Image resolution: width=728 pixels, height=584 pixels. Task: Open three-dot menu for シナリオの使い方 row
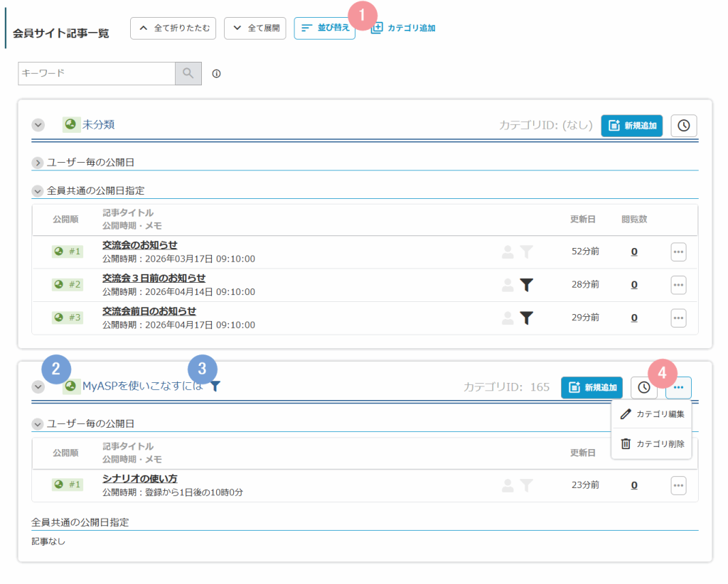tap(678, 485)
